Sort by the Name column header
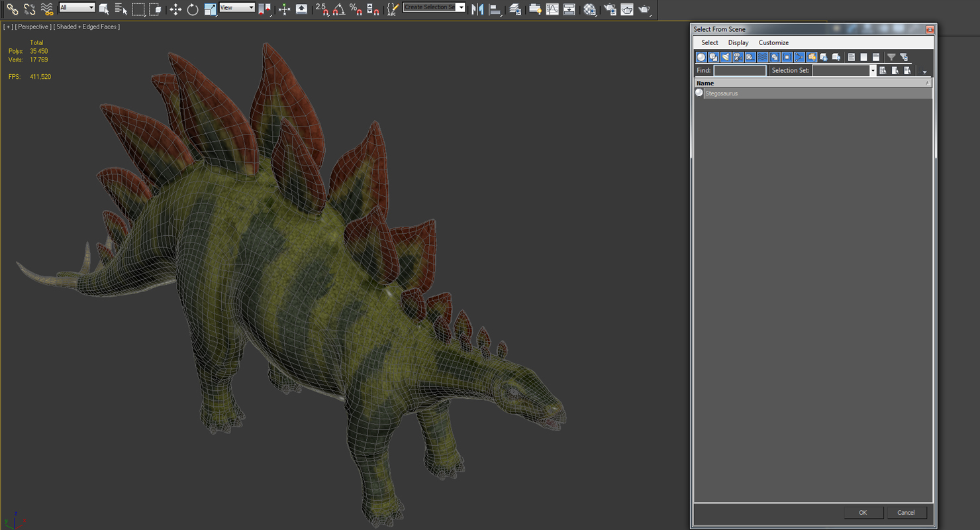This screenshot has width=980, height=530. (812, 83)
